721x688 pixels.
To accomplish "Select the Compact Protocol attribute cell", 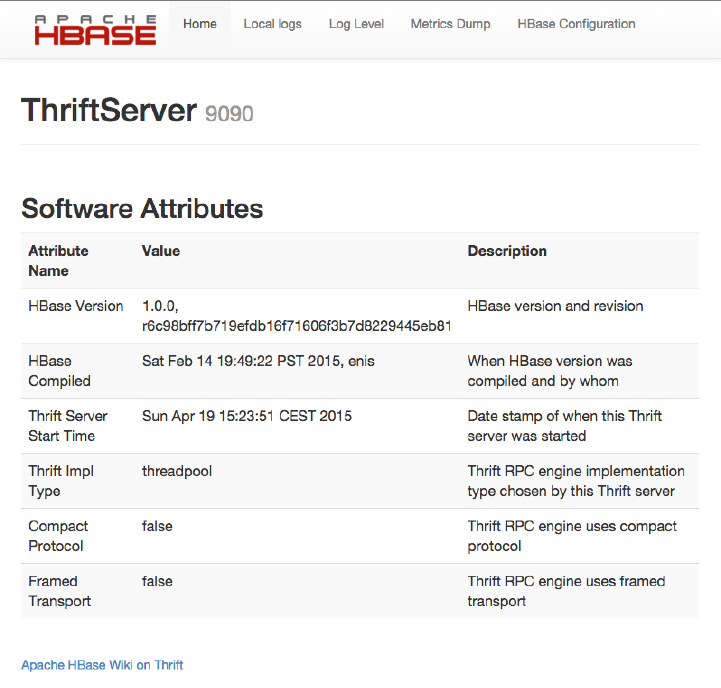I will [58, 536].
